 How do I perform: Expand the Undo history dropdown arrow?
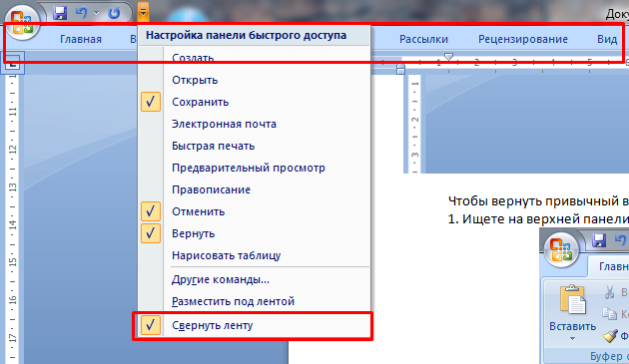(96, 13)
